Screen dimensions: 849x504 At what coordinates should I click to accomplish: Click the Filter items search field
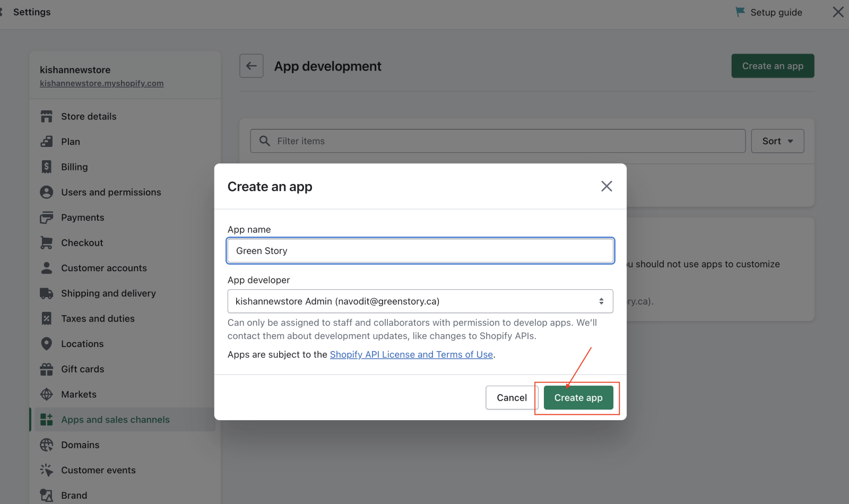[x=498, y=141]
